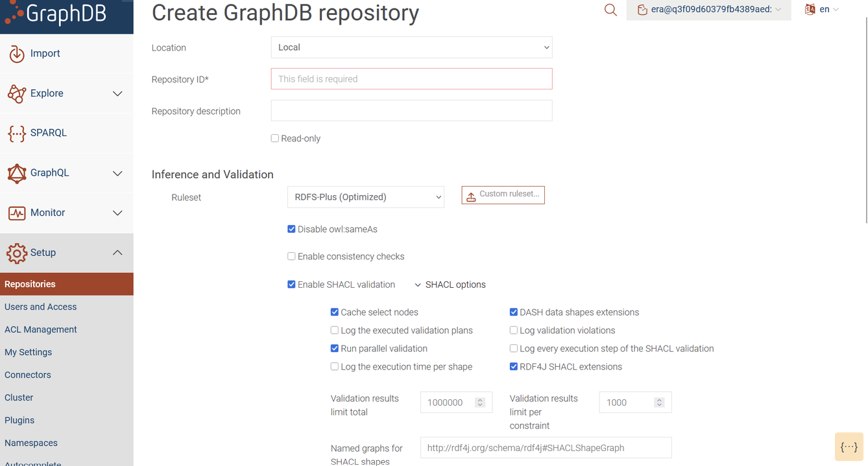Expand the GraphQL menu chevron
868x466 pixels.
point(117,173)
